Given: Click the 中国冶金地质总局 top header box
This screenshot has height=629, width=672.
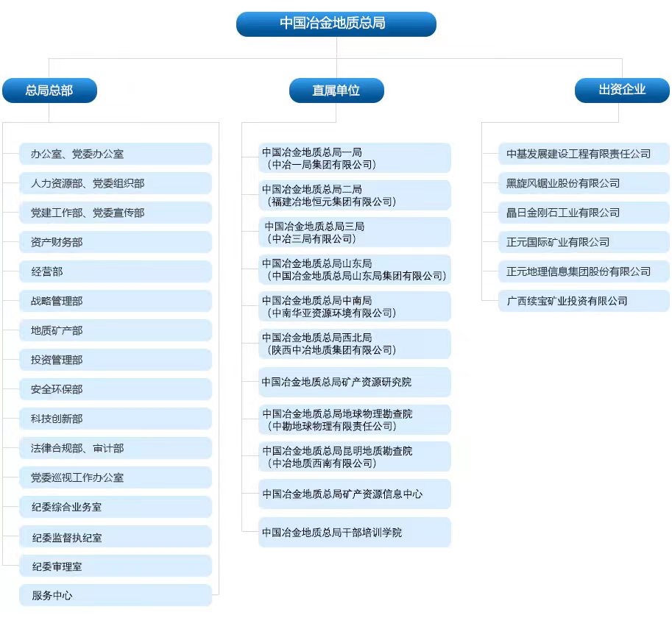Looking at the screenshot, I should (336, 24).
